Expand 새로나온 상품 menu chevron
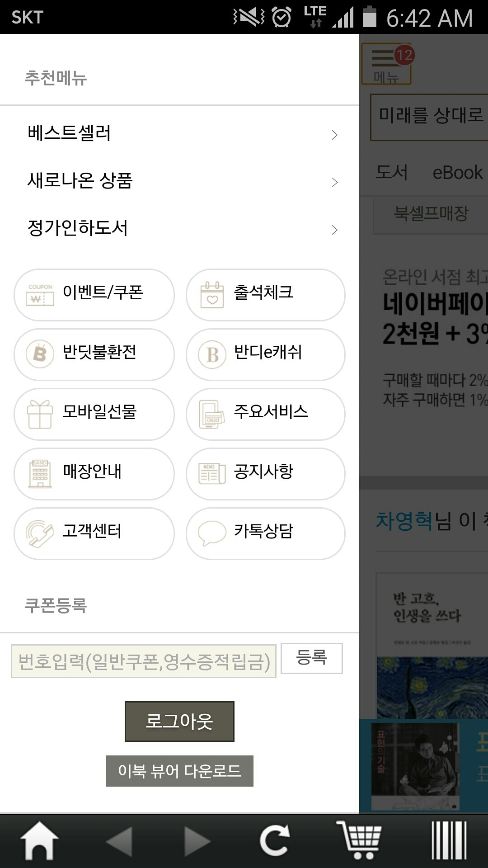 pos(334,182)
